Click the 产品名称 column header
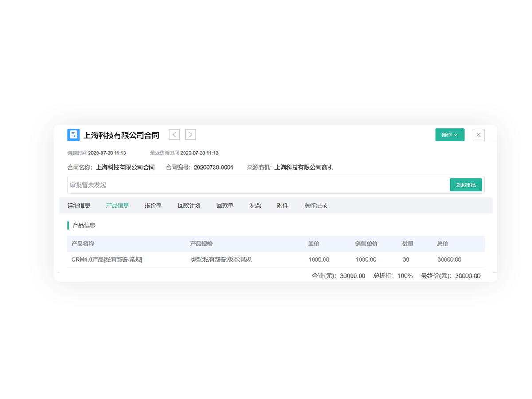 pos(83,244)
